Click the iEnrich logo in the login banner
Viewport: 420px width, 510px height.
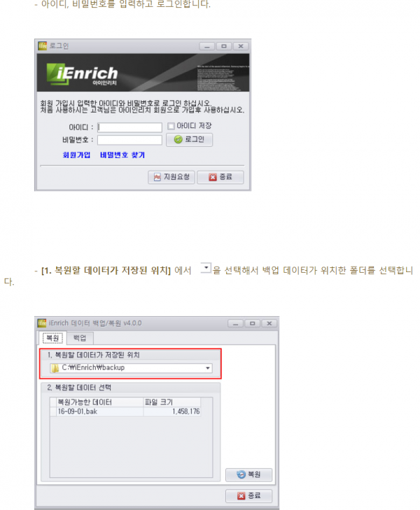pyautogui.click(x=82, y=74)
